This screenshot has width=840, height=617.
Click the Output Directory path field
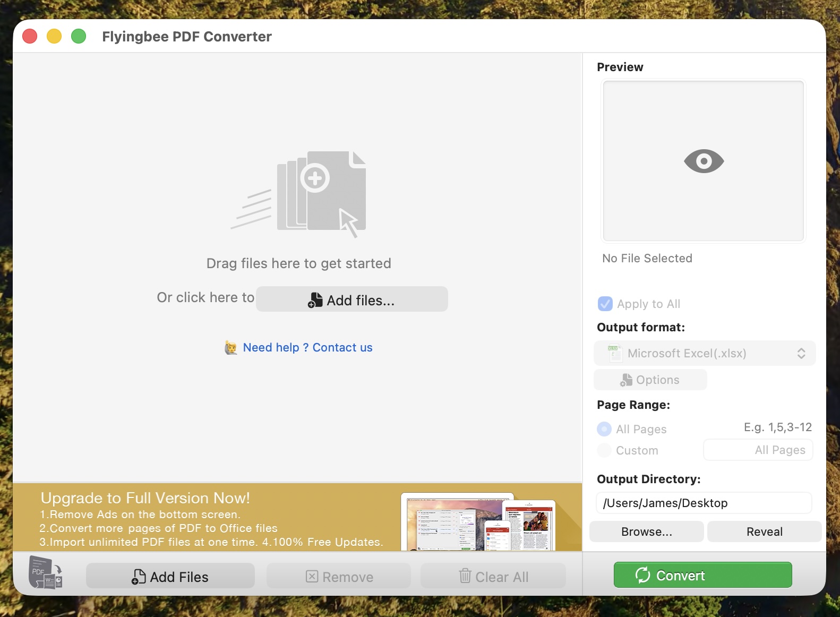tap(704, 503)
